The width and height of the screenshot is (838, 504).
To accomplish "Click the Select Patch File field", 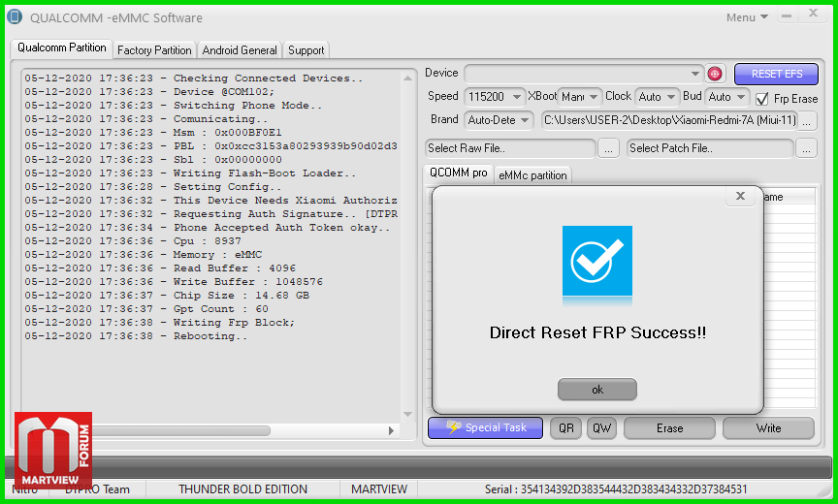I will click(710, 148).
